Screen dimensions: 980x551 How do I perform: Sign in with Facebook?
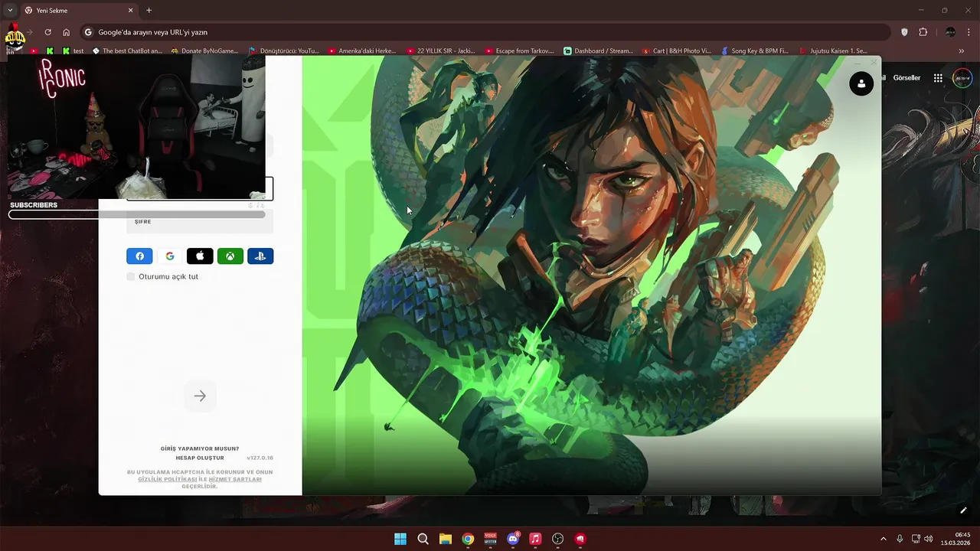click(139, 256)
